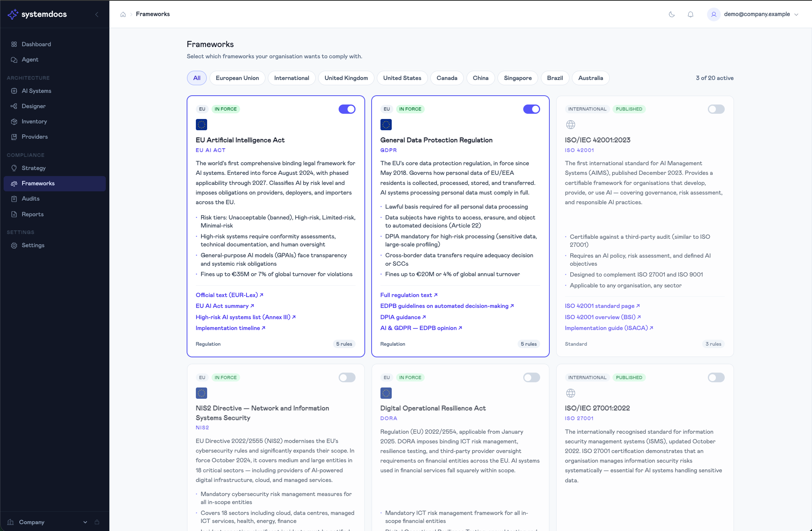Click the systemdocs logo icon
The height and width of the screenshot is (531, 812).
point(13,14)
